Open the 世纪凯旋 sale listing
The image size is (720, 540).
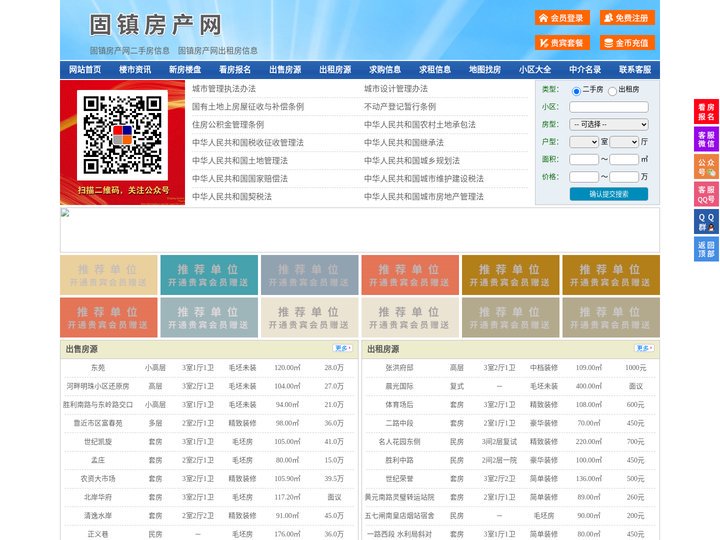(98, 442)
